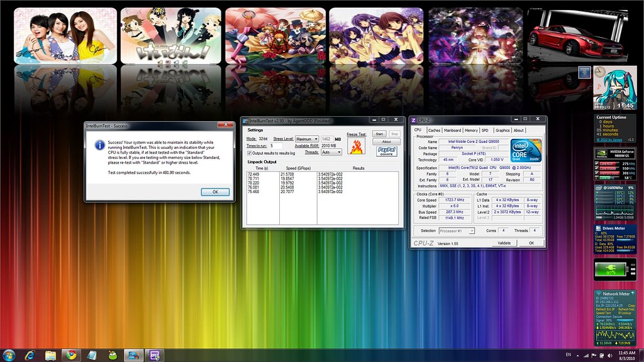644x362 pixels.
Task: Click the Windows Start orb
Action: [x=8, y=355]
